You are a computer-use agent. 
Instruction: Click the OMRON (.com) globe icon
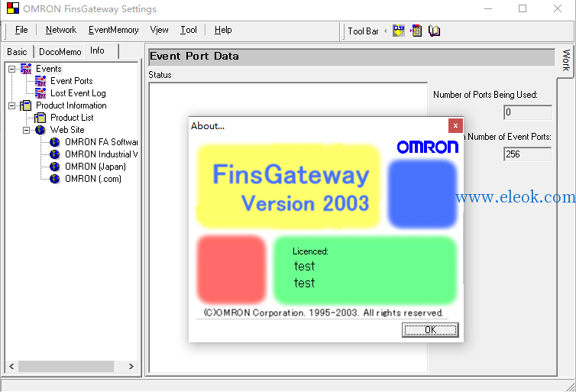(55, 179)
